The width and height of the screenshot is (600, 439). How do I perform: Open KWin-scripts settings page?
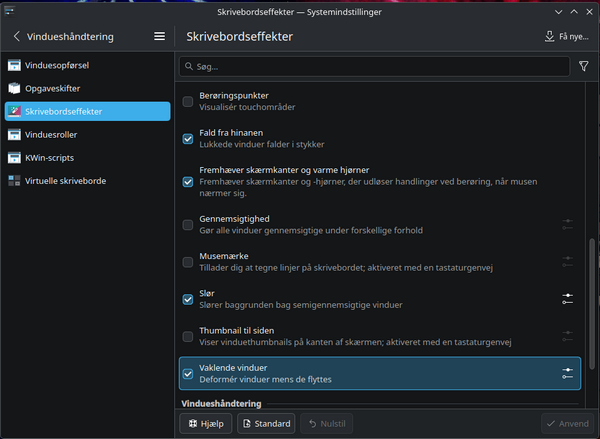click(48, 158)
